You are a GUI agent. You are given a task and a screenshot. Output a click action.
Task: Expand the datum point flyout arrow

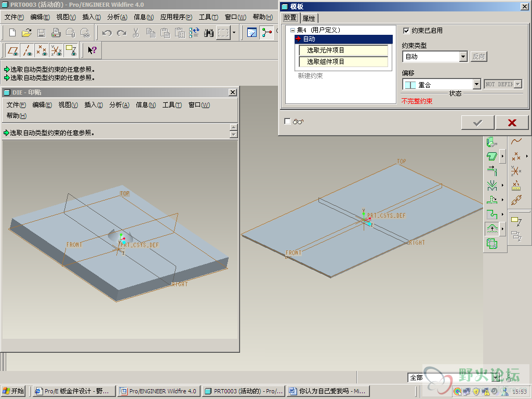[527, 156]
